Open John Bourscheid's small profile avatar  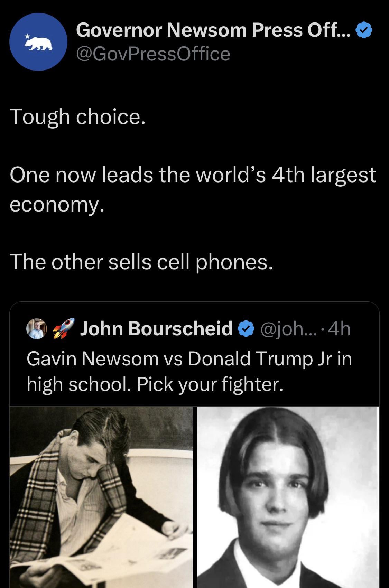[x=37, y=328]
